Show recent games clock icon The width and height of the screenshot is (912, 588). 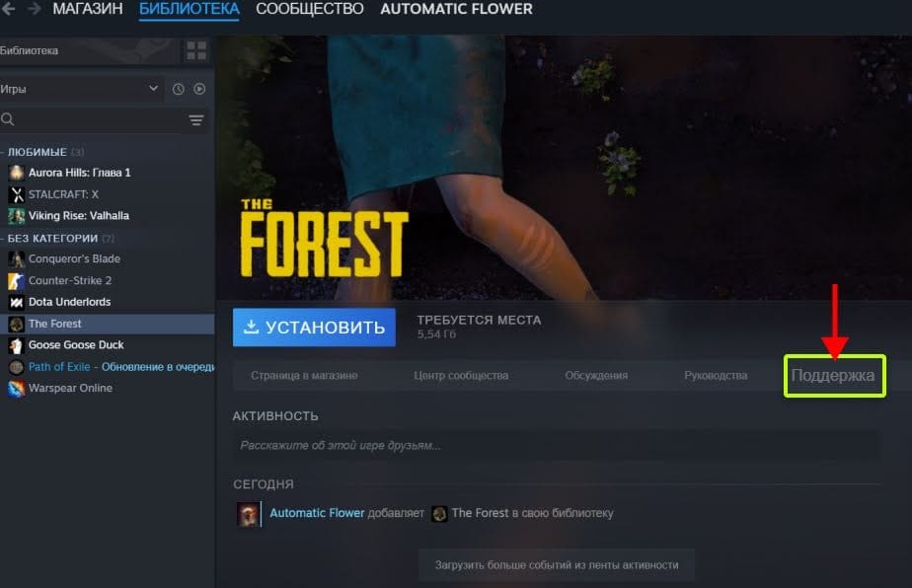click(x=178, y=89)
